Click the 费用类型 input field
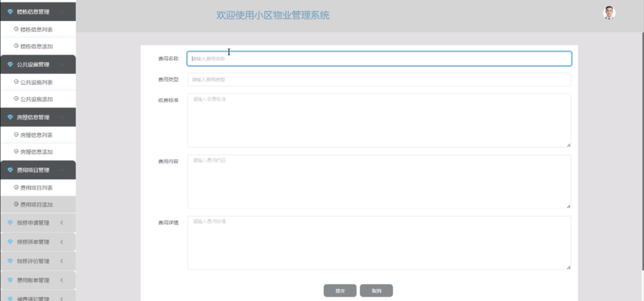 click(377, 79)
